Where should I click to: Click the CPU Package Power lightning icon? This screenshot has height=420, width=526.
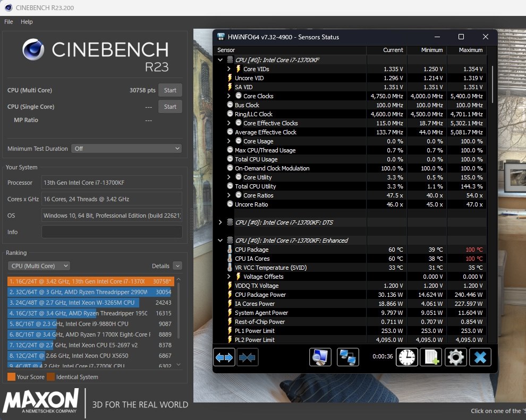coord(230,294)
